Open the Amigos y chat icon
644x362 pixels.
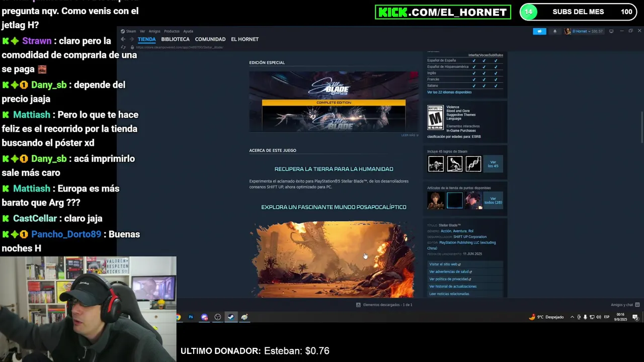tap(637, 305)
